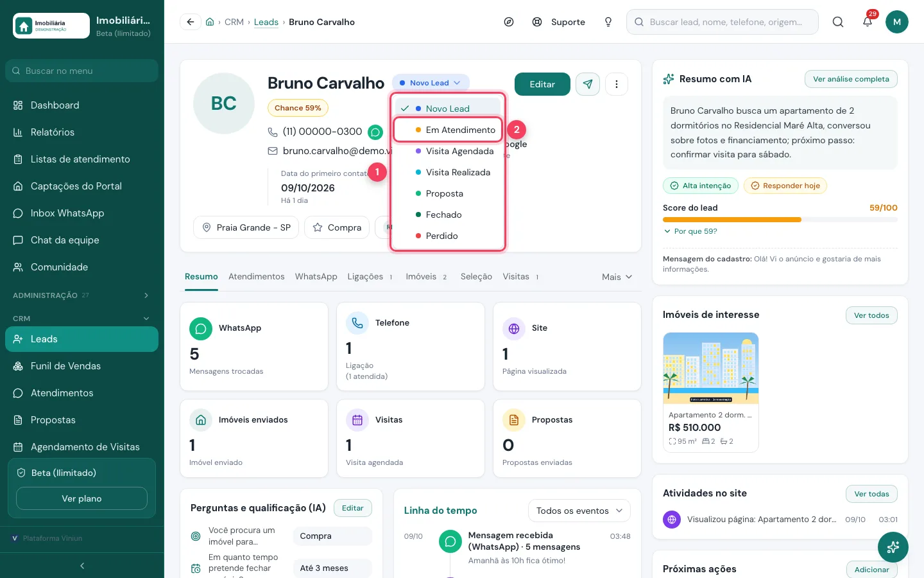The width and height of the screenshot is (924, 578).
Task: Click the search lead input field
Action: coord(723,22)
